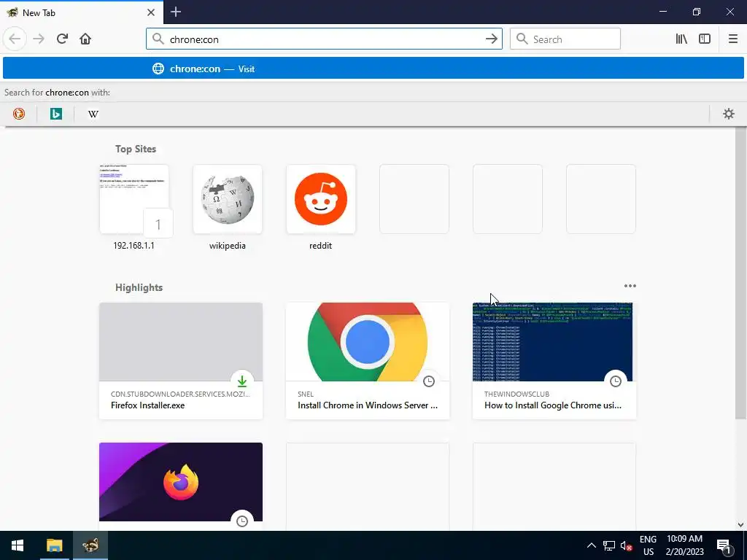Screen dimensions: 747x560
Task: Open the Library bookshelf icon
Action: coord(681,39)
